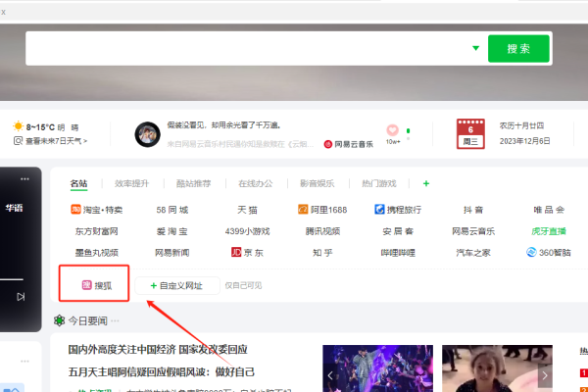Open the 唯品会 site link

coord(549,210)
